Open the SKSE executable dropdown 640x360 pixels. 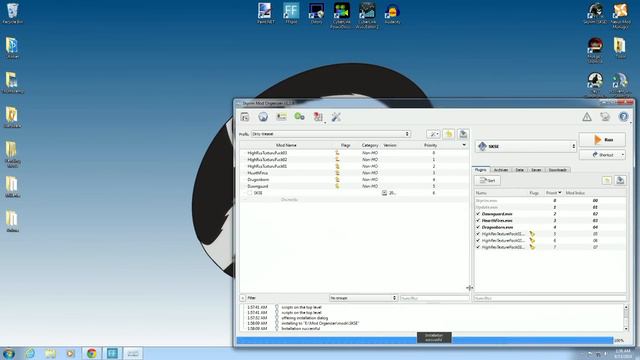[x=526, y=146]
